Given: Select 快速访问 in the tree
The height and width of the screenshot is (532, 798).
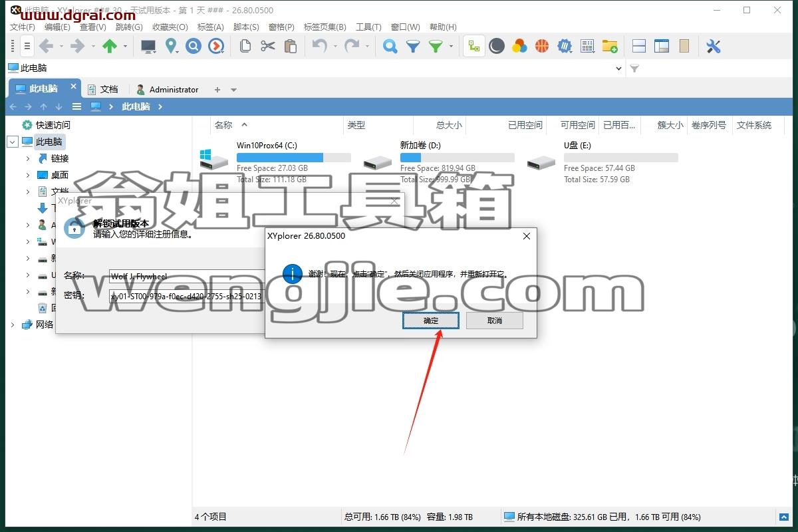Looking at the screenshot, I should (x=53, y=125).
